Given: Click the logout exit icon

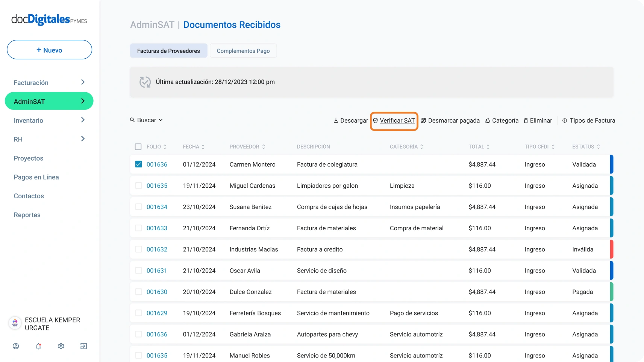Looking at the screenshot, I should coord(83,346).
